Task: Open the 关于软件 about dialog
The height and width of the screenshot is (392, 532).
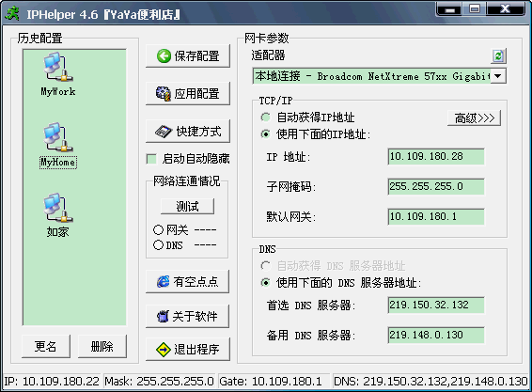Action: (187, 316)
